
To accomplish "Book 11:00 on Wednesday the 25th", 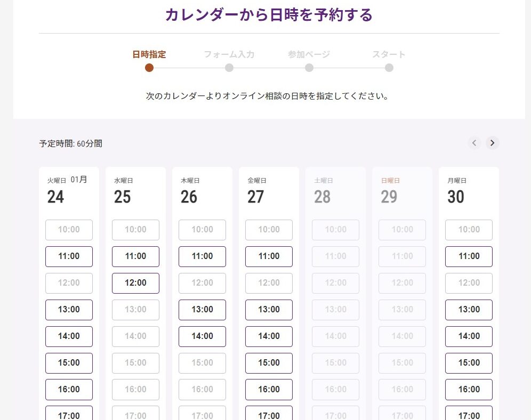I will (135, 256).
